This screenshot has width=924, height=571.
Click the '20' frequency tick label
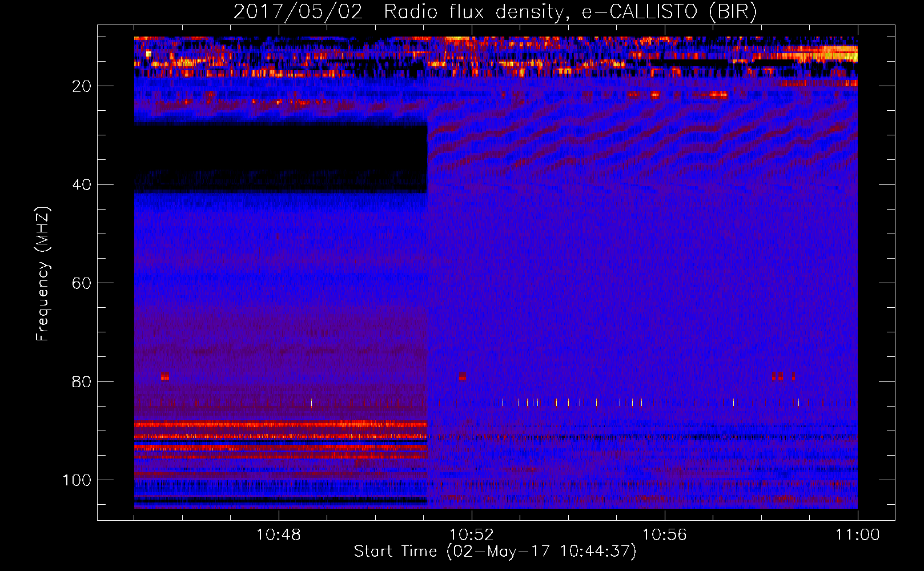pos(82,86)
